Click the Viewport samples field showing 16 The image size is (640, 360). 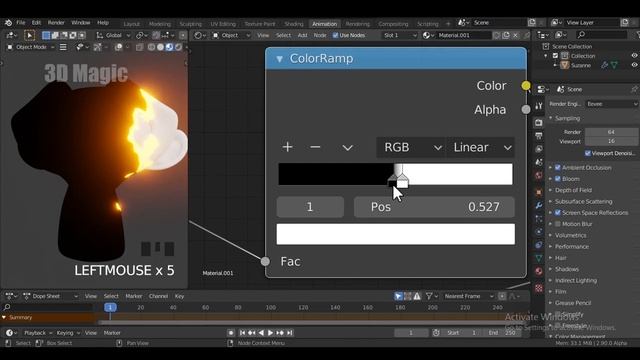pyautogui.click(x=611, y=141)
